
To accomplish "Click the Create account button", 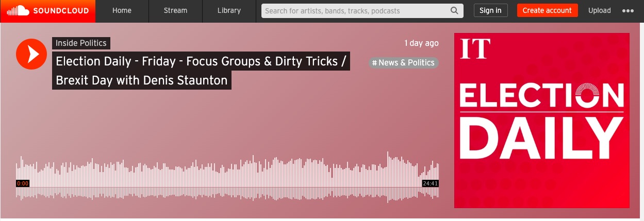I will point(547,10).
